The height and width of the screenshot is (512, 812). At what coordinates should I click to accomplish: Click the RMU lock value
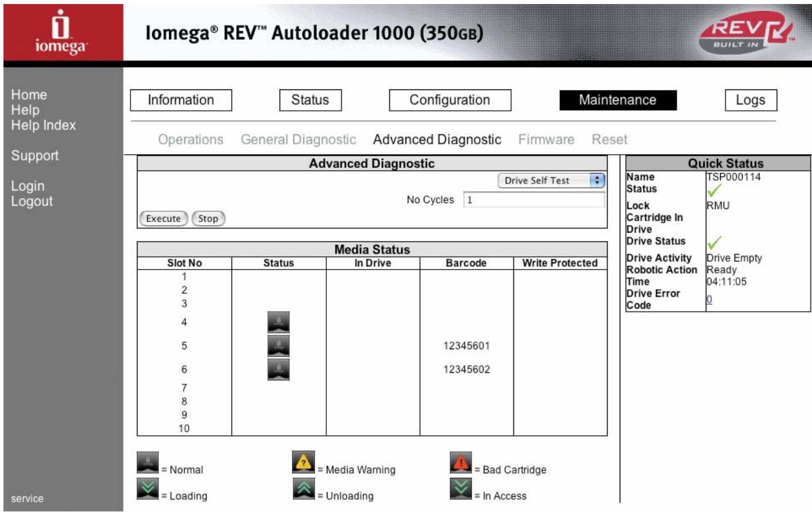718,205
